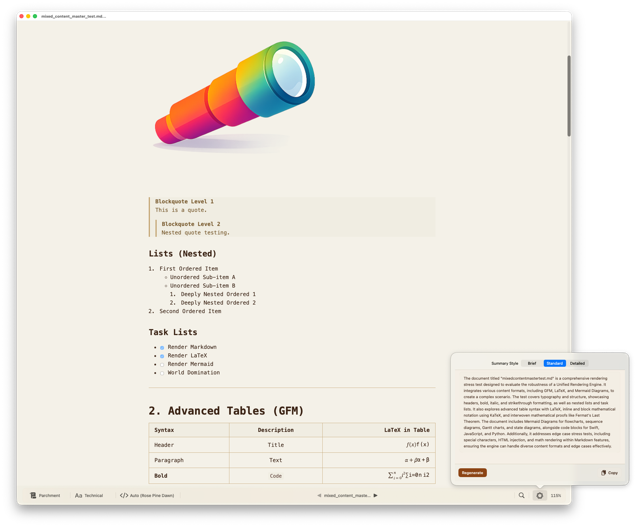Select the Brief summary style
Viewport: 640px width, 527px height.
pos(532,363)
